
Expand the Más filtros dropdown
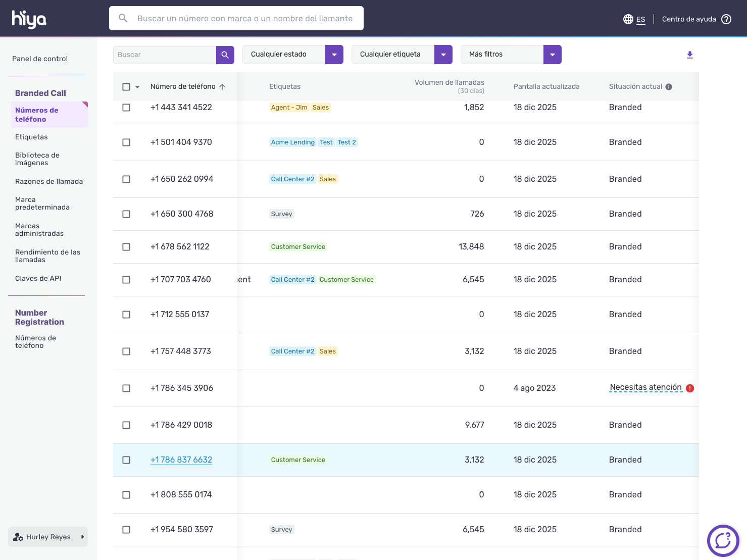click(x=552, y=55)
